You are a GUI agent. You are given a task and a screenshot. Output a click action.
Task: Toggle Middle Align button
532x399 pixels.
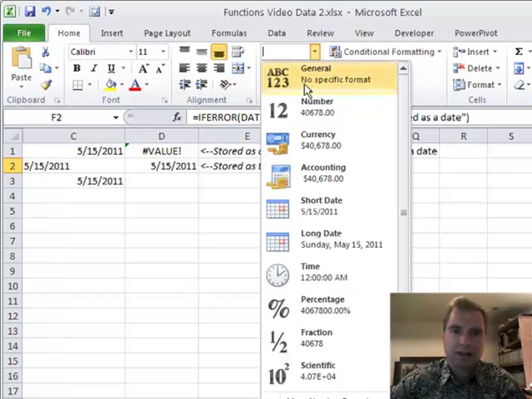point(202,52)
